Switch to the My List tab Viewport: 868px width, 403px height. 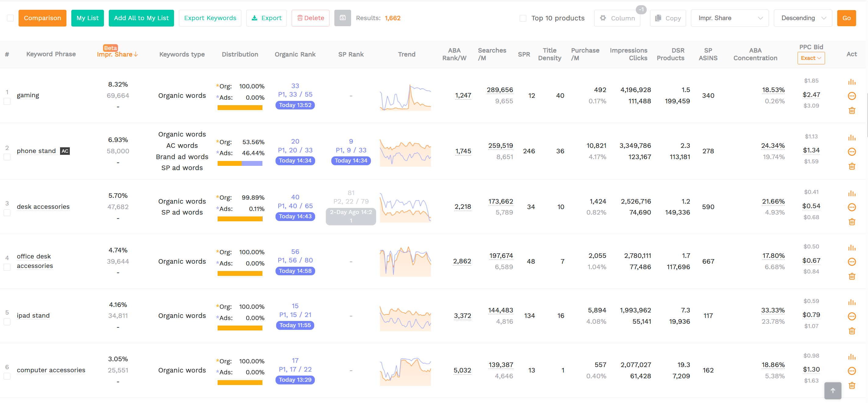tap(87, 18)
